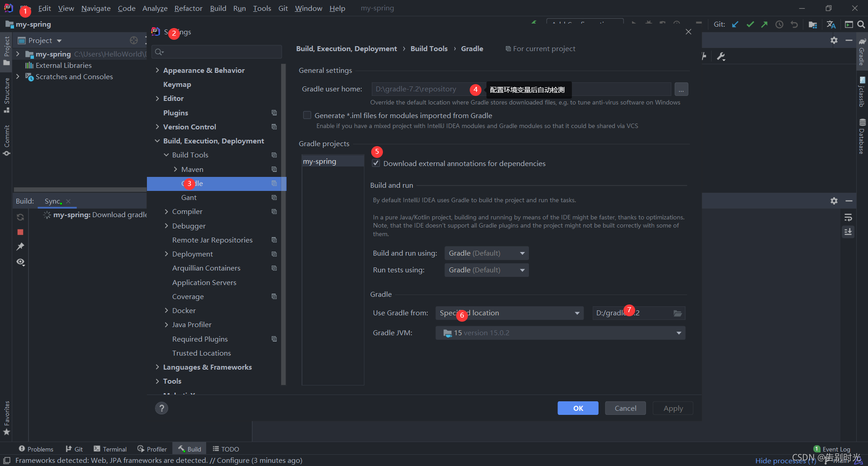
Task: Collapse Build, Execution, Deployment node
Action: pos(157,141)
